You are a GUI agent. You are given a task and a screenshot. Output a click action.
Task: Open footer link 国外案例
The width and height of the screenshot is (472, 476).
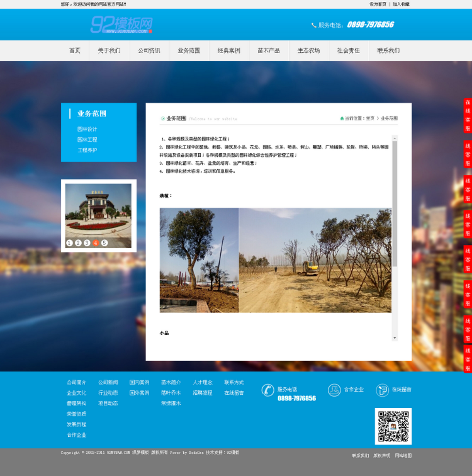(139, 393)
